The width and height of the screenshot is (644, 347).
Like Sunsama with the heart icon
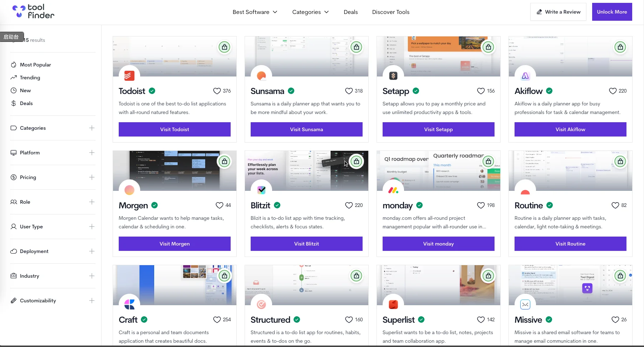(x=349, y=91)
